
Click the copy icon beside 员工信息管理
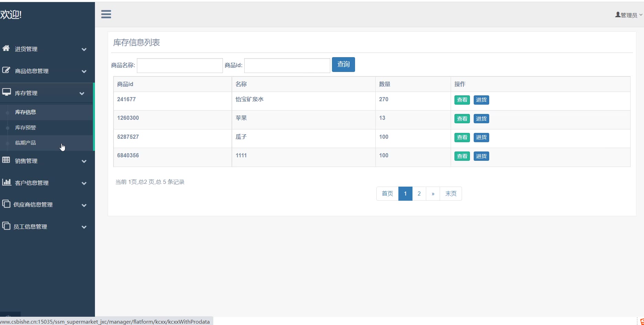[6, 226]
